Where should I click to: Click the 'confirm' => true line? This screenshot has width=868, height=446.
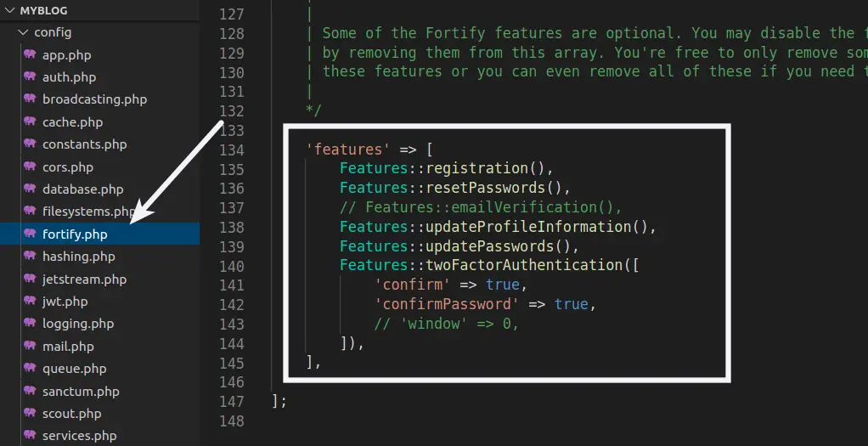(451, 285)
